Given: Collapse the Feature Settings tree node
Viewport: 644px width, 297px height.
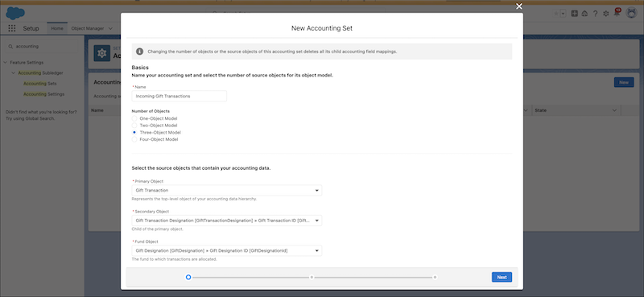Looking at the screenshot, I should 6,63.
